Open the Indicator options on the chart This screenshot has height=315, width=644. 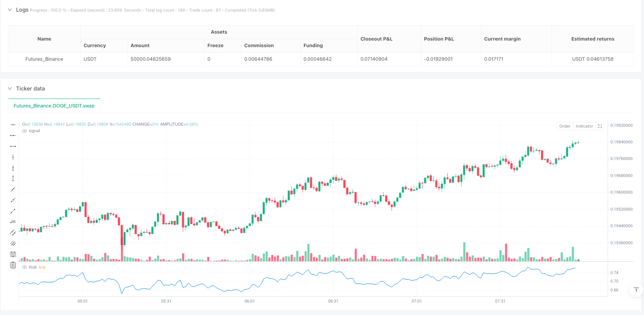click(584, 126)
